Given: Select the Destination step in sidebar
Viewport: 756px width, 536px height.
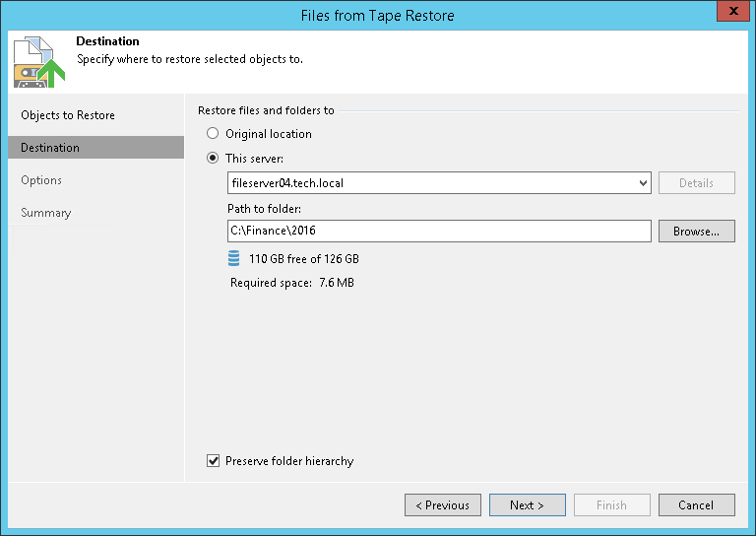Looking at the screenshot, I should tap(50, 148).
